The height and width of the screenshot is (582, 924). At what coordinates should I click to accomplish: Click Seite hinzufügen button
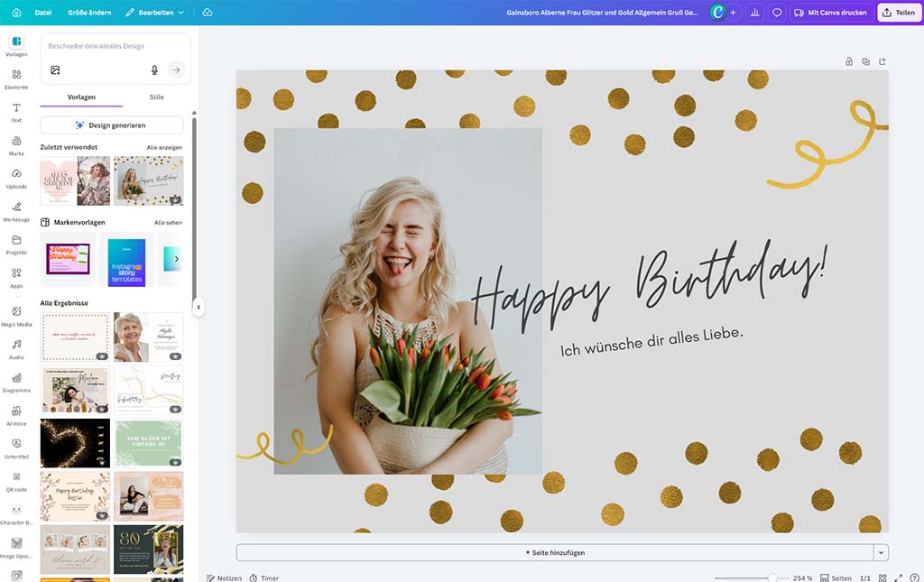point(555,552)
